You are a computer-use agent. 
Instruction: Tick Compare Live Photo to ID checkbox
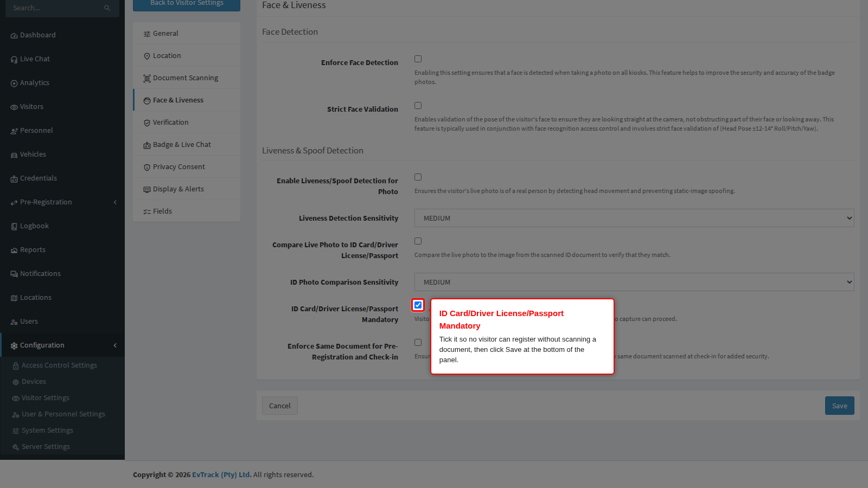(418, 241)
